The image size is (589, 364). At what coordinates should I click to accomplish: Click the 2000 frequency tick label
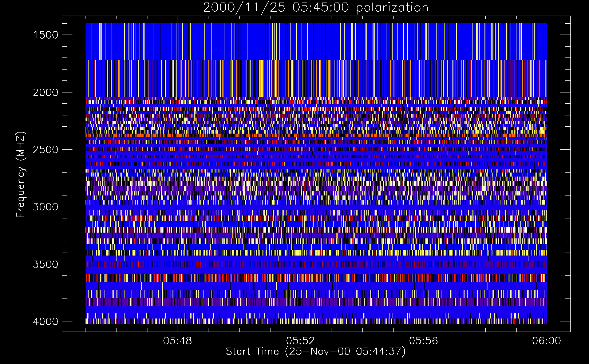pos(46,92)
